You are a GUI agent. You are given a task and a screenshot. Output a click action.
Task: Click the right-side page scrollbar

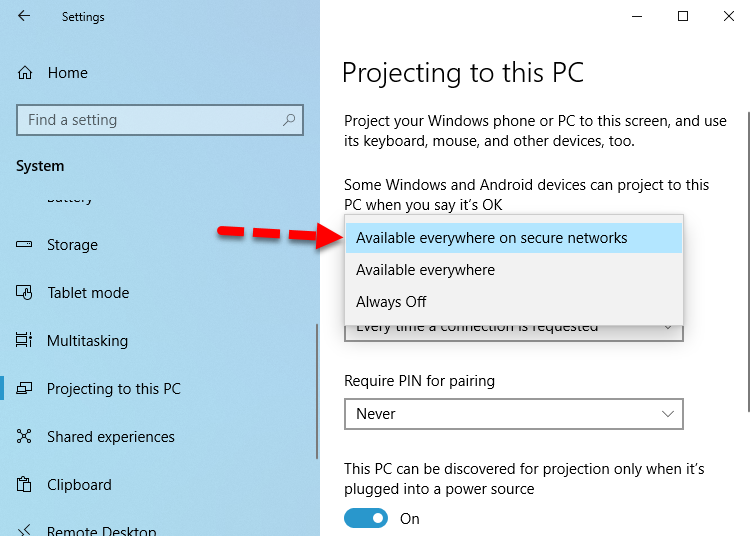pos(746,250)
